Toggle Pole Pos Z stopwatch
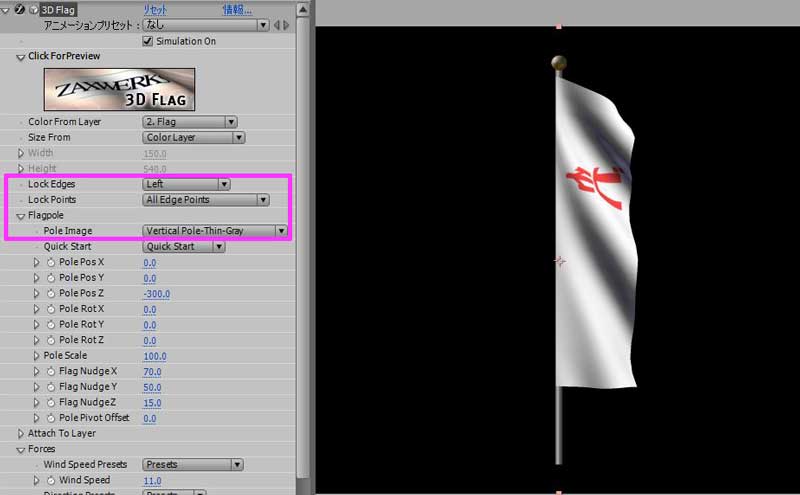 point(51,293)
